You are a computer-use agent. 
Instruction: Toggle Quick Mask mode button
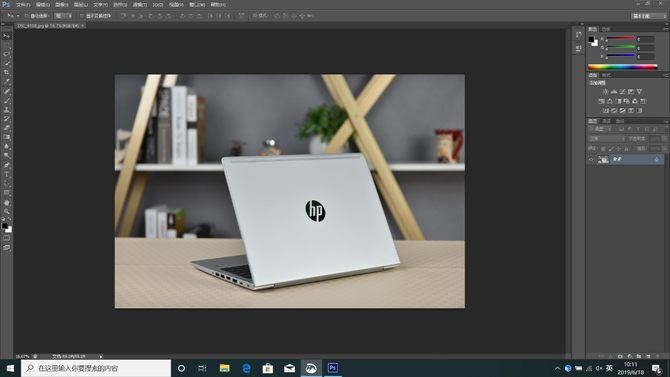click(6, 239)
